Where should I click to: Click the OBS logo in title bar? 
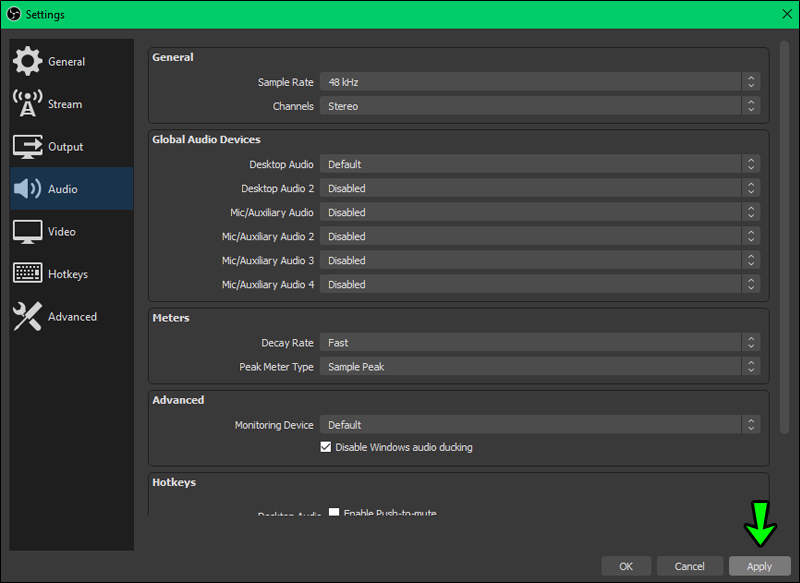tap(13, 13)
